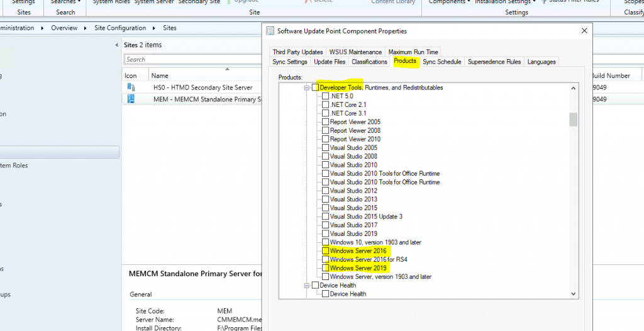Click the Visual Studio 2019 label
The width and height of the screenshot is (644, 331).
coord(353,234)
